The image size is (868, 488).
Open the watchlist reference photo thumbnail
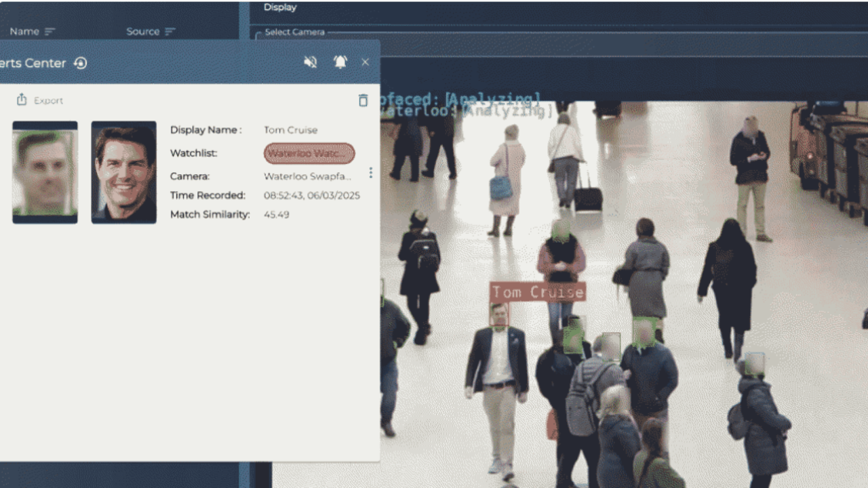point(124,172)
